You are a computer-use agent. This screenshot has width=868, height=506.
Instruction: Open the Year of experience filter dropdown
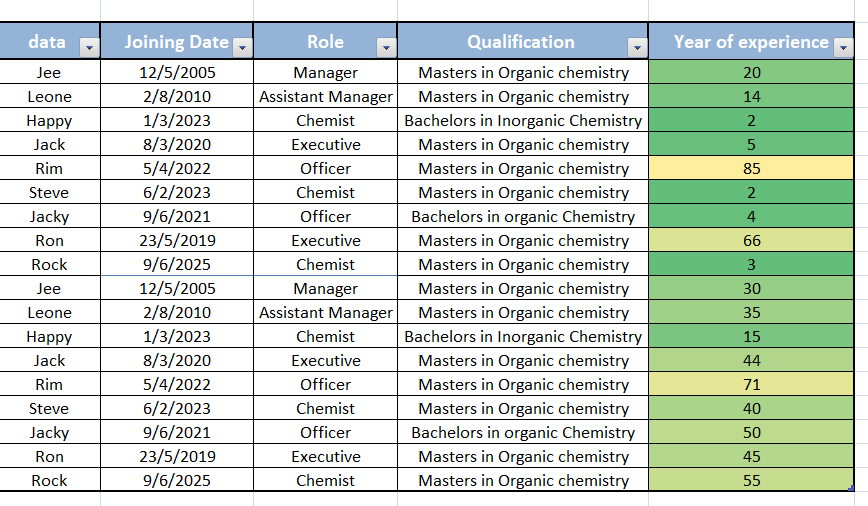843,48
